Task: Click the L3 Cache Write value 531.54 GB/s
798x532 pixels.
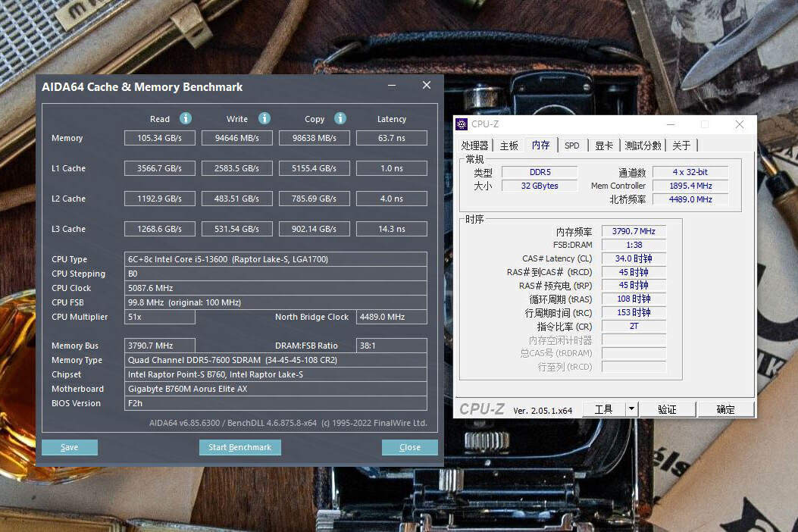Action: click(x=237, y=229)
